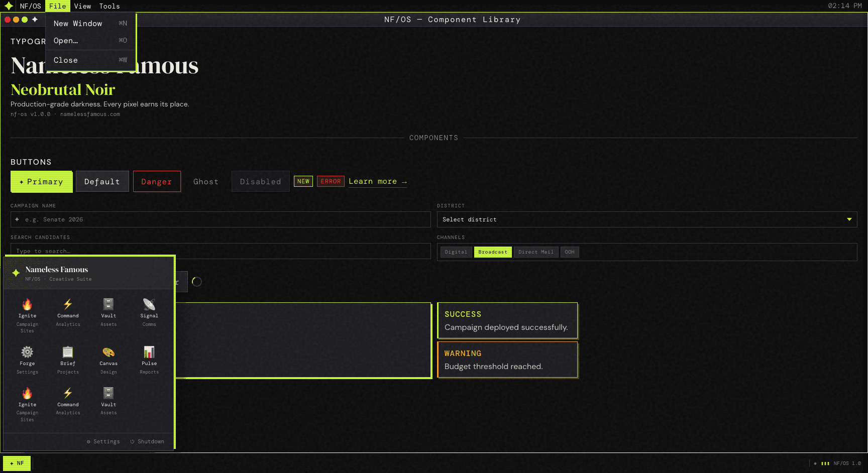Open Command Analytics from the launcher
868x473 pixels.
68,311
